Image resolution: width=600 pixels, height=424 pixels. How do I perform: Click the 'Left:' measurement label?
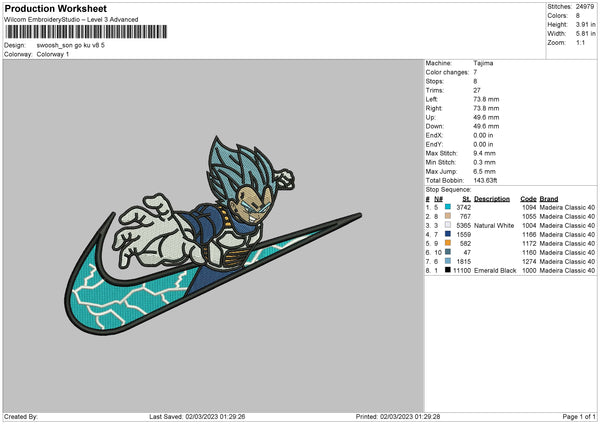coord(431,99)
